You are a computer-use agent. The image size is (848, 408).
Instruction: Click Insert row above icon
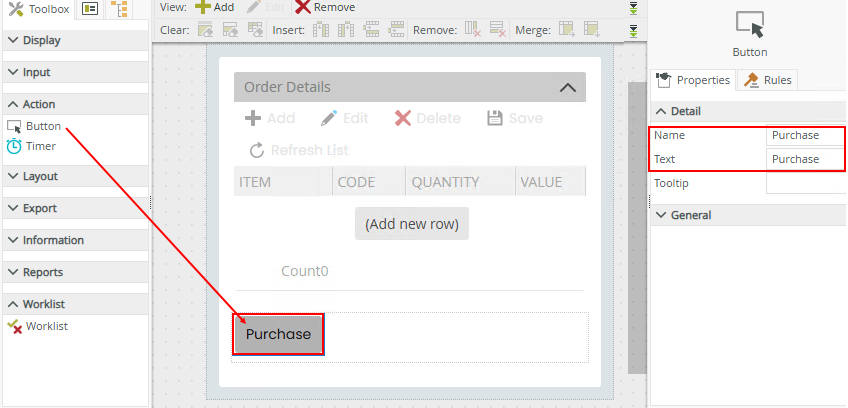tap(371, 30)
